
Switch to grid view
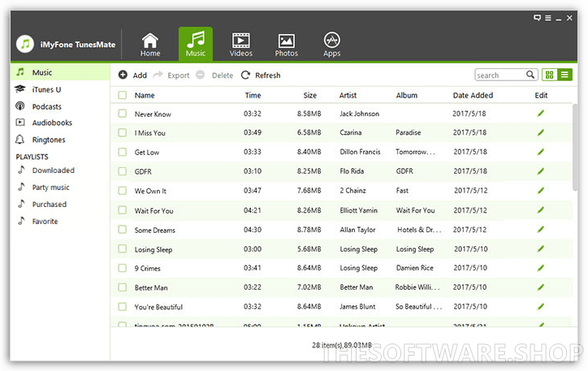tap(550, 75)
